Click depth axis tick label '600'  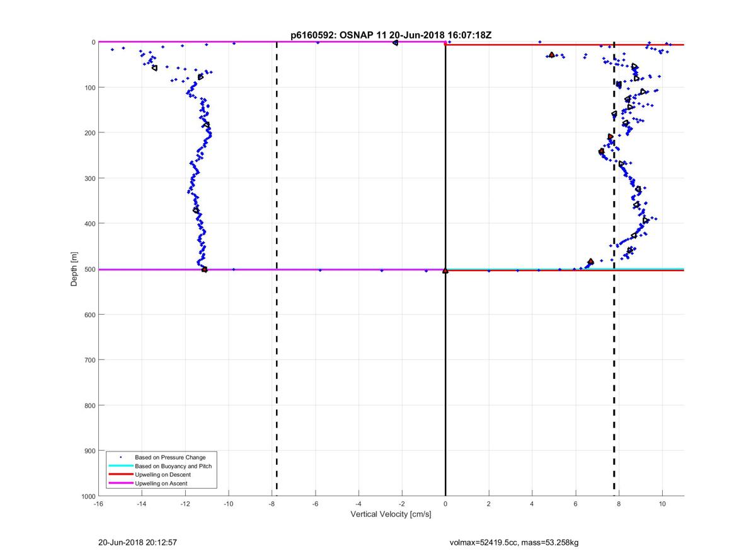pyautogui.click(x=89, y=315)
